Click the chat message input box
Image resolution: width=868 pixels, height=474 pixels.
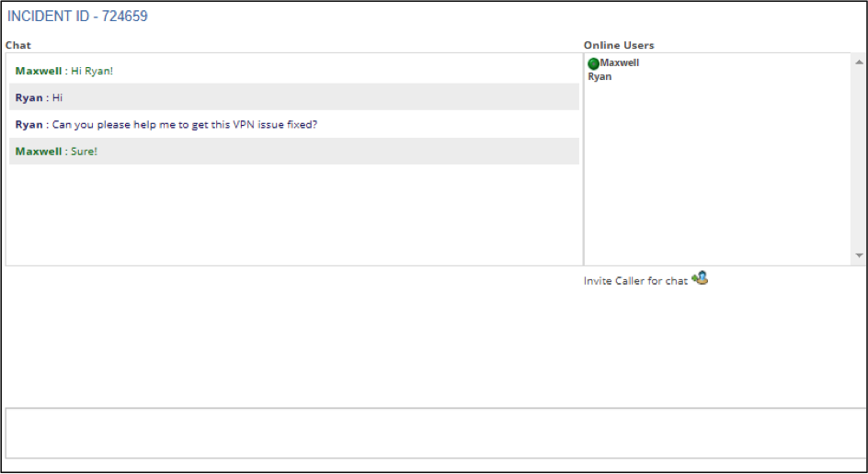pyautogui.click(x=435, y=433)
